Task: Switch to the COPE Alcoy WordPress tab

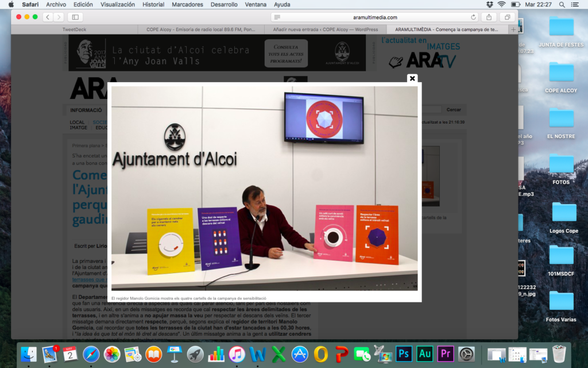Action: pos(326,29)
